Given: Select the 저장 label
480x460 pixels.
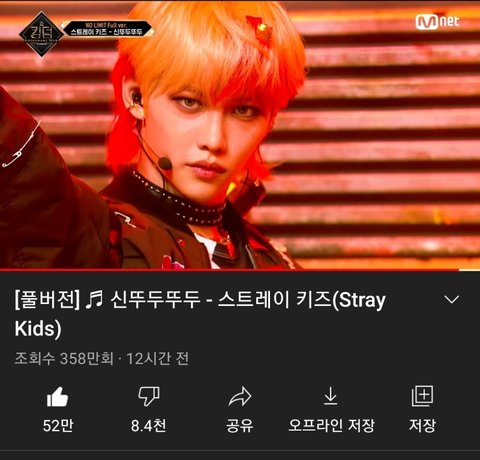Looking at the screenshot, I should (x=422, y=426).
